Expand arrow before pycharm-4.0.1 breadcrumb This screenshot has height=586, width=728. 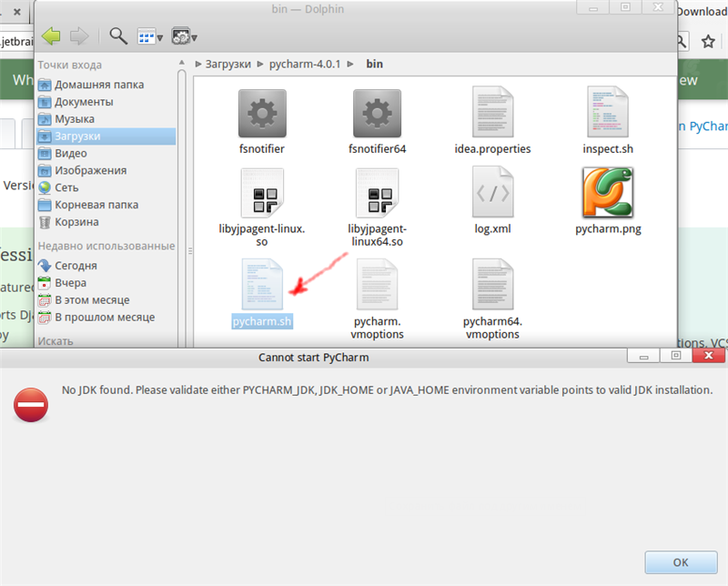(x=260, y=64)
